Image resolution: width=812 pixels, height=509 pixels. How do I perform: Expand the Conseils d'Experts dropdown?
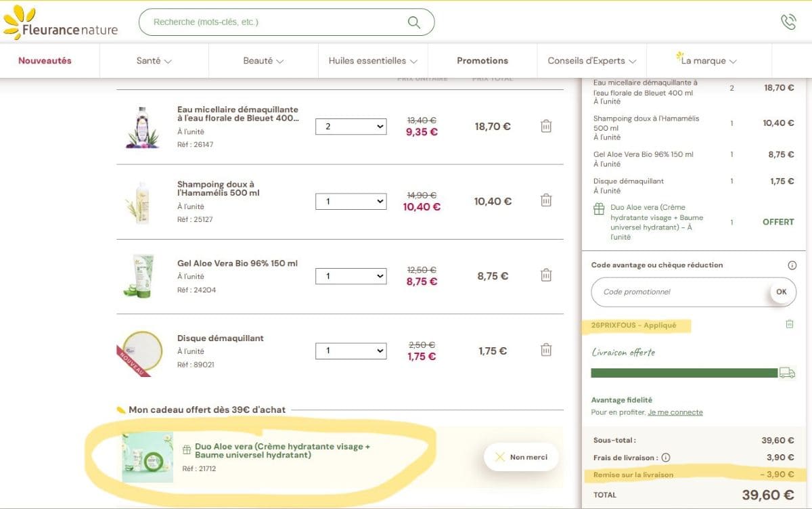click(634, 60)
